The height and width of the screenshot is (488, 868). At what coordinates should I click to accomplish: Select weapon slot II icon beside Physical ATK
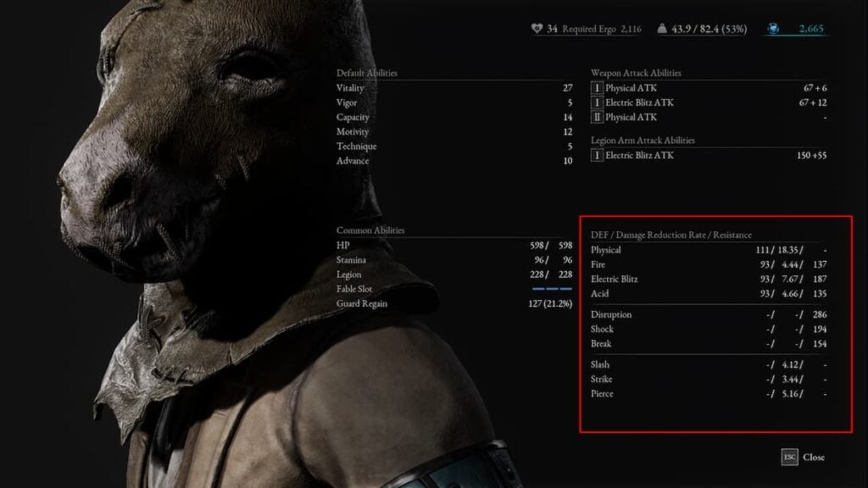[597, 117]
